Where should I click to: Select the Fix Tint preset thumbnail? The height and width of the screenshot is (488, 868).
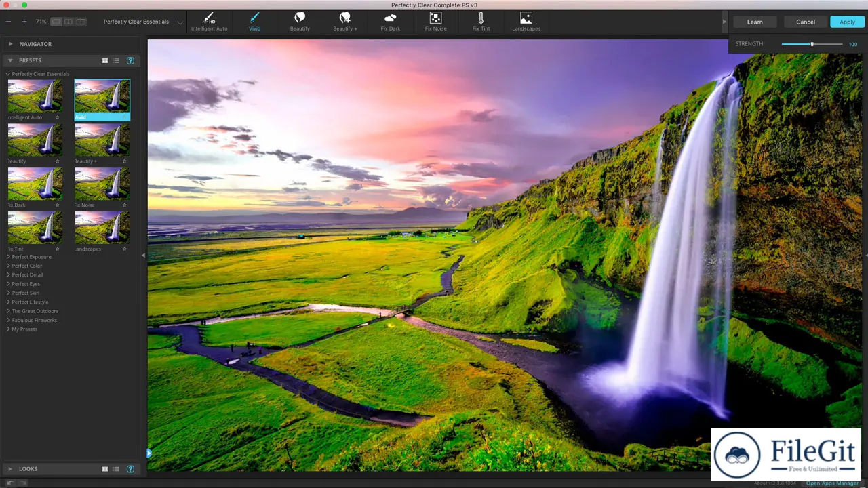(x=35, y=228)
